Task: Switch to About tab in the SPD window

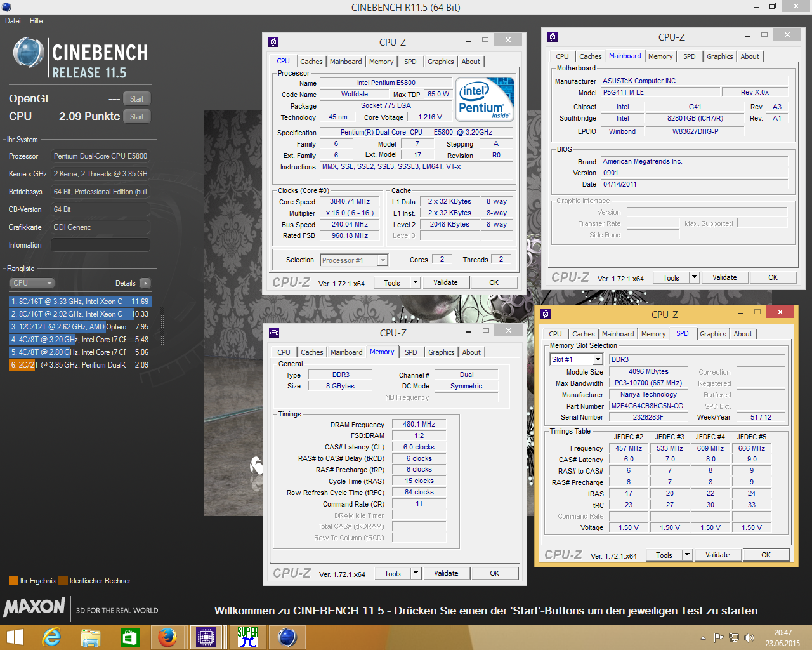Action: click(743, 334)
